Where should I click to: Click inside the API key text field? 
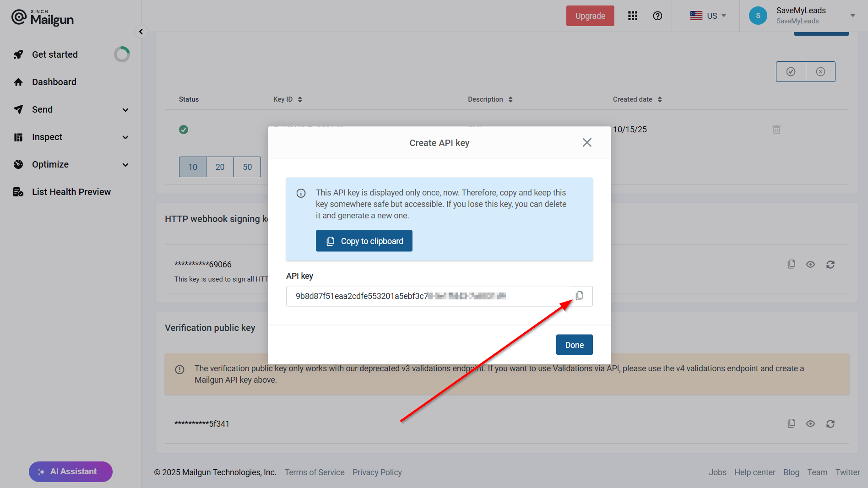click(x=430, y=296)
